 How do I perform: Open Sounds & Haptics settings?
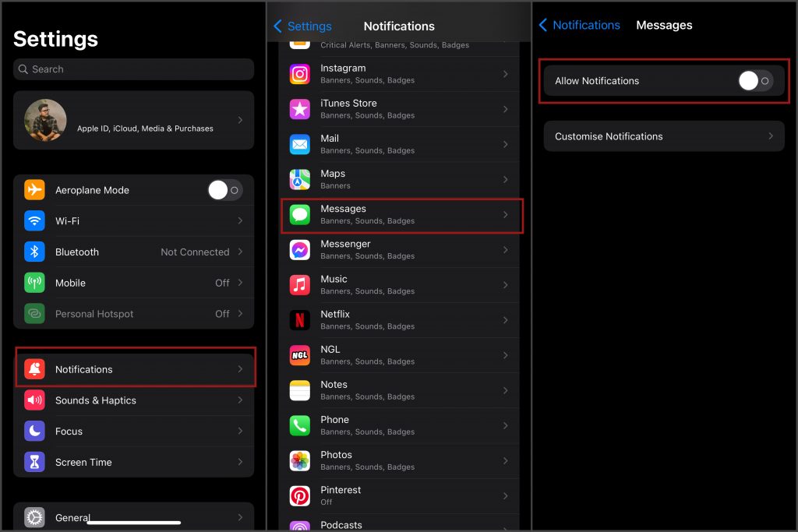click(133, 400)
